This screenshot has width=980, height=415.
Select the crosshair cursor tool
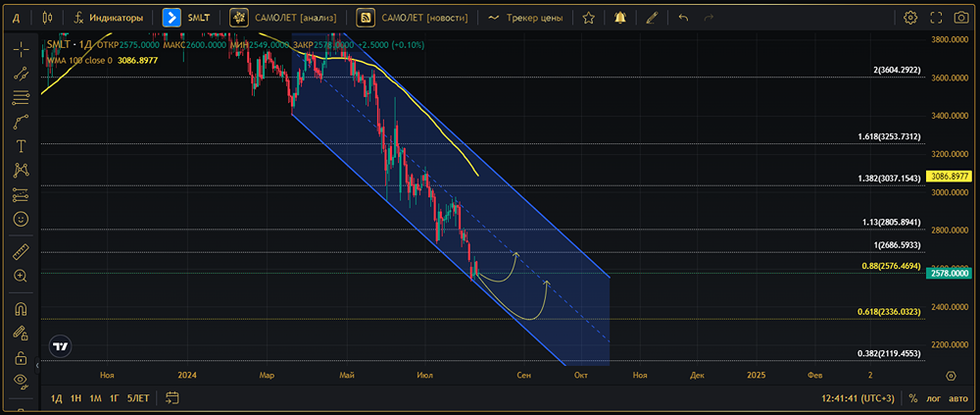coord(21,49)
